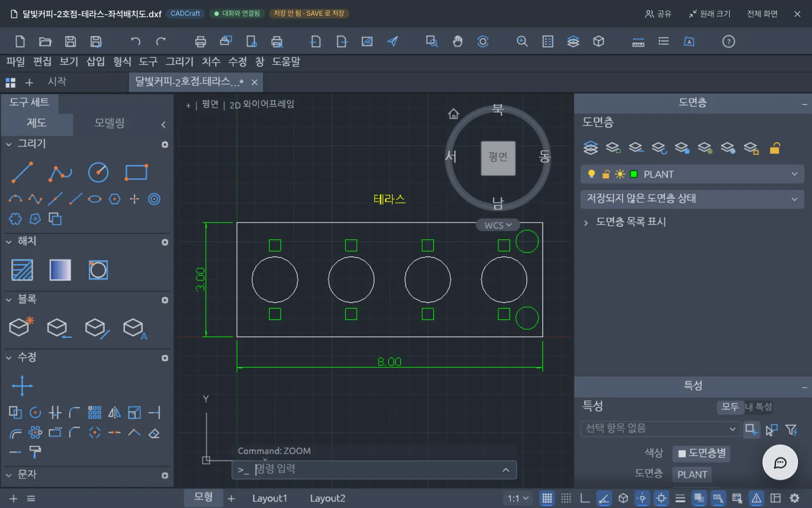Click the Help question mark icon

[728, 42]
